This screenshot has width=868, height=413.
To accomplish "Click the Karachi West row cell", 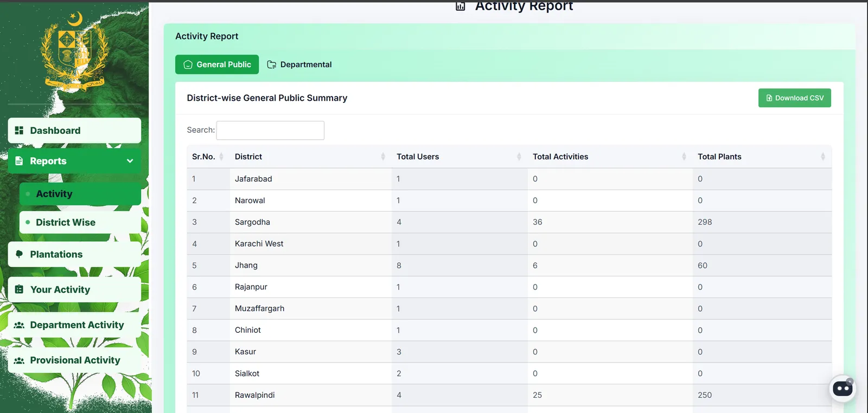I will 310,244.
